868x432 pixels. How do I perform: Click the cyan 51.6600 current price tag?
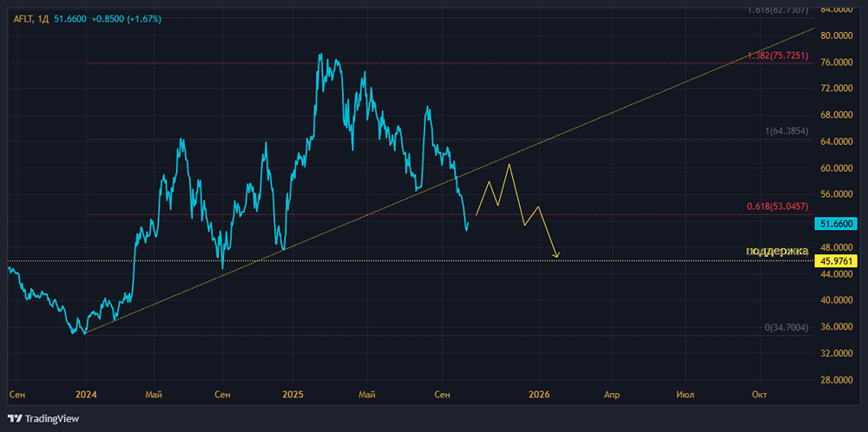tap(836, 224)
